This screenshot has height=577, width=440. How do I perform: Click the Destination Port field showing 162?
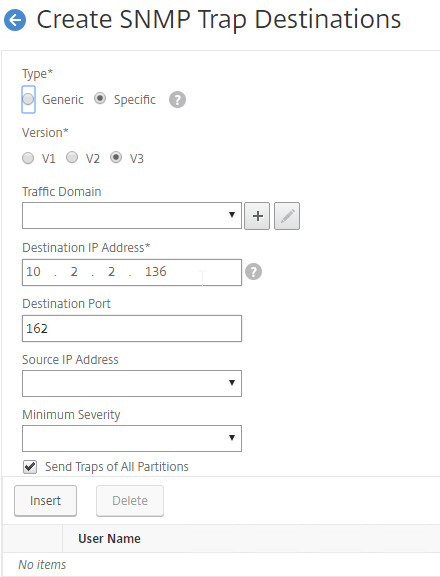click(132, 328)
